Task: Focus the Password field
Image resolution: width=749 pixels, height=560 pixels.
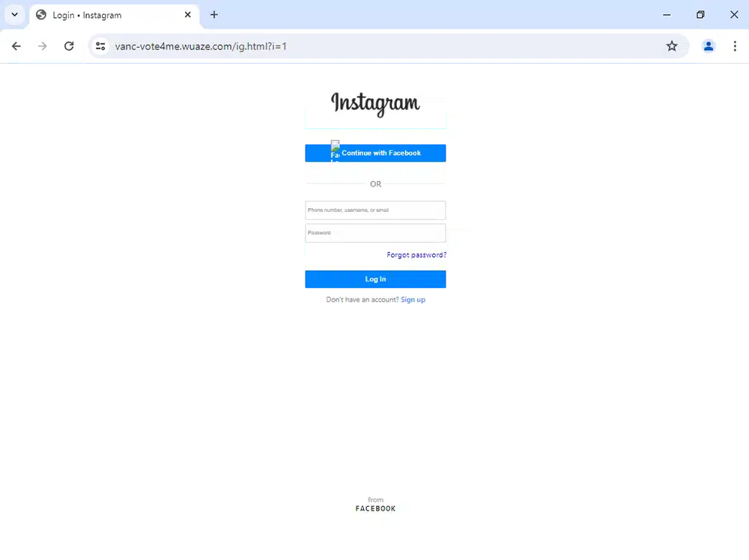Action: click(375, 233)
